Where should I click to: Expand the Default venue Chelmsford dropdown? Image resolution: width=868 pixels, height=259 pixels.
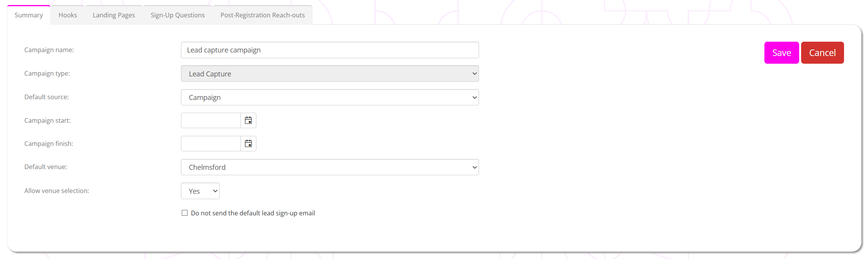[329, 167]
